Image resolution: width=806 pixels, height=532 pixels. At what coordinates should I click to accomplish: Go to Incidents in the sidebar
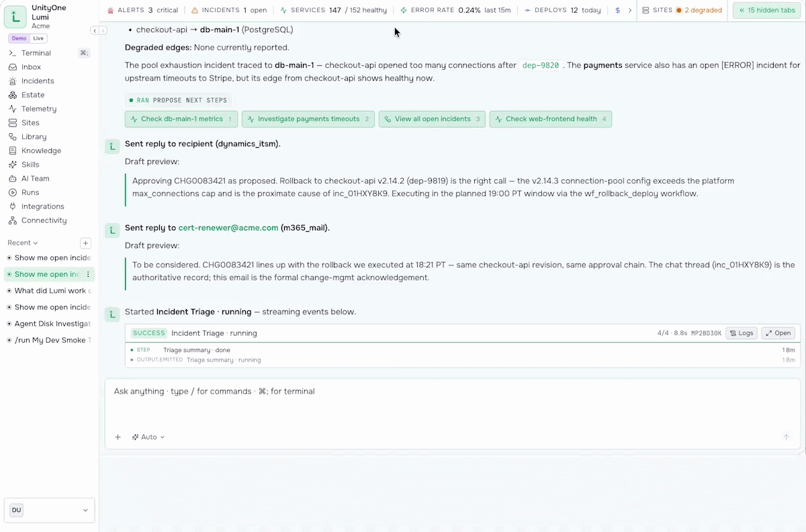[38, 81]
